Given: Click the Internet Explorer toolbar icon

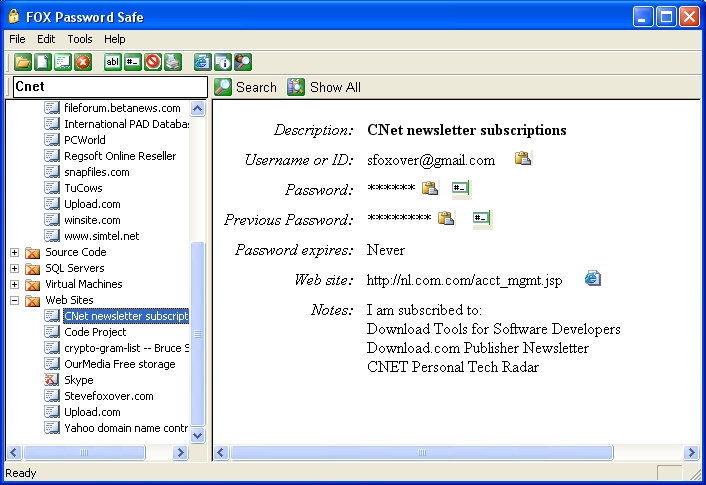Looking at the screenshot, I should 203,62.
